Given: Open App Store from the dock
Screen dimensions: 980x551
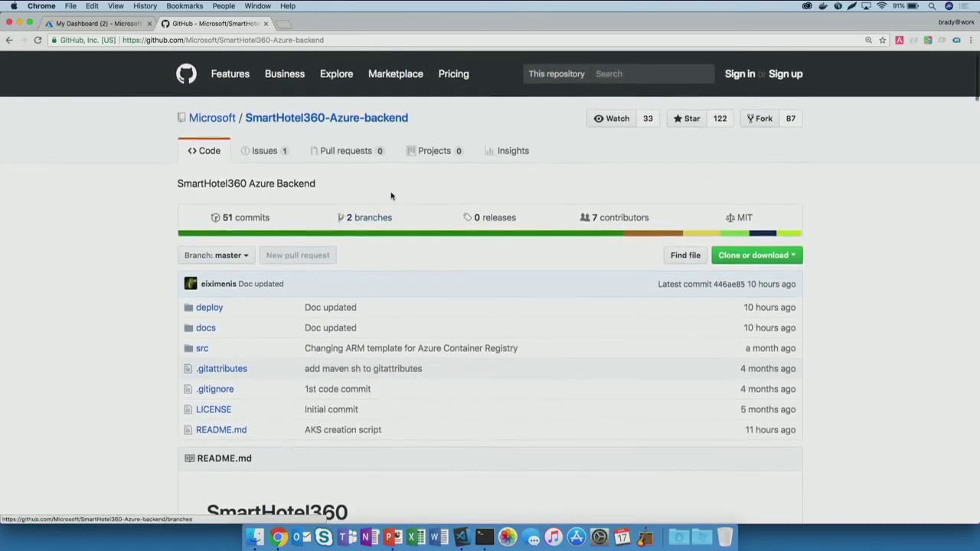Looking at the screenshot, I should (577, 536).
